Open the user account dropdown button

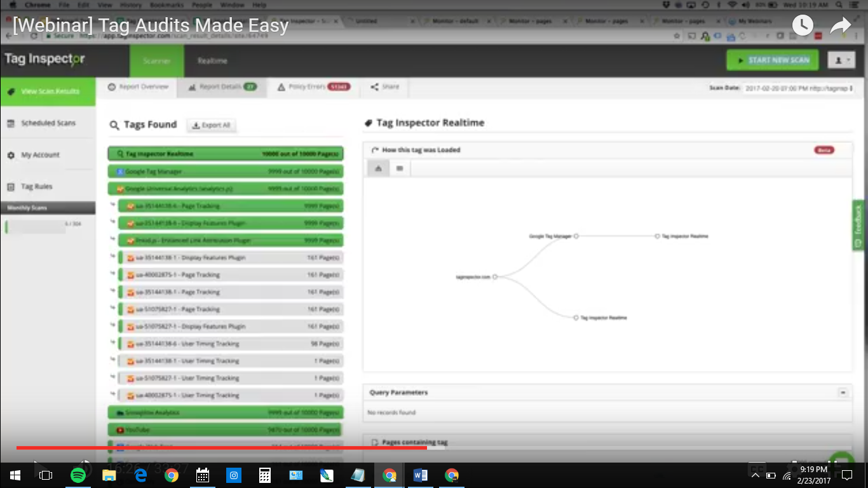[841, 60]
